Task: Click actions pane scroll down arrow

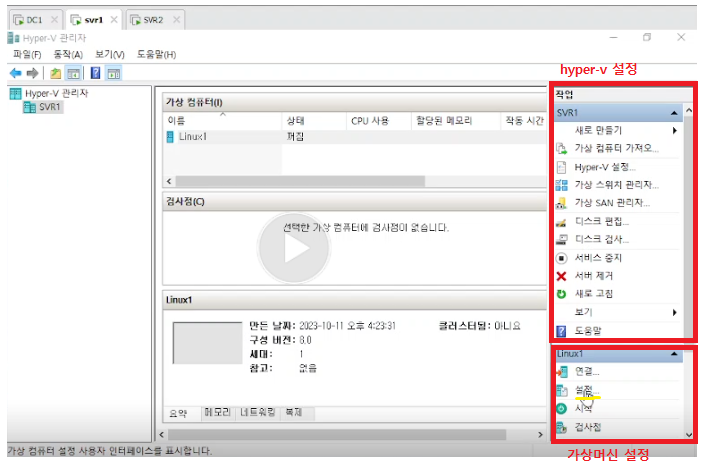Action: click(689, 434)
